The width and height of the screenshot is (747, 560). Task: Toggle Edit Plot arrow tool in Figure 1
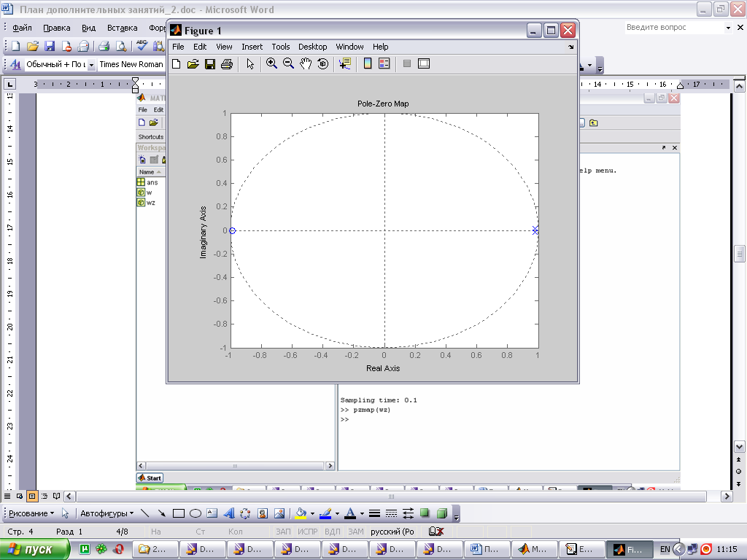[250, 64]
